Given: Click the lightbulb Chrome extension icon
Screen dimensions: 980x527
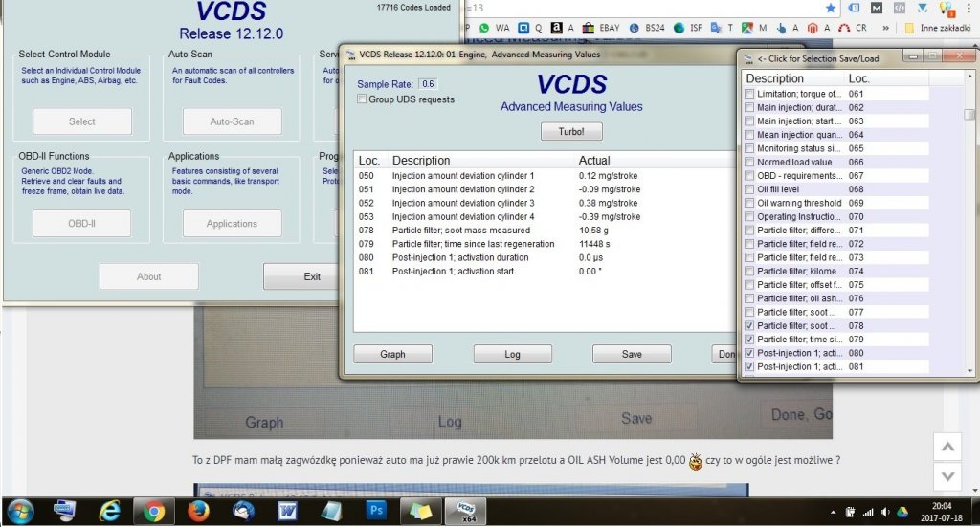Looking at the screenshot, I should [x=947, y=8].
